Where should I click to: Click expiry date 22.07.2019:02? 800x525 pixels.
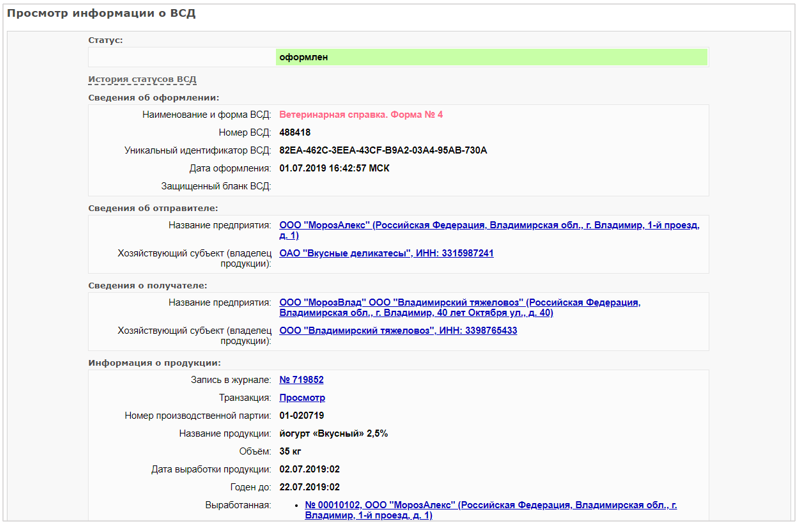pos(310,487)
